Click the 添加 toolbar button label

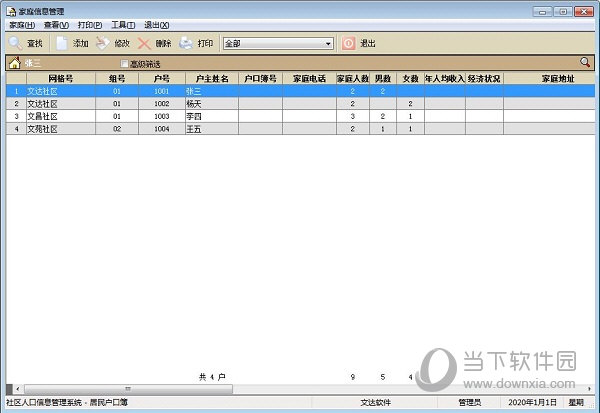click(81, 44)
